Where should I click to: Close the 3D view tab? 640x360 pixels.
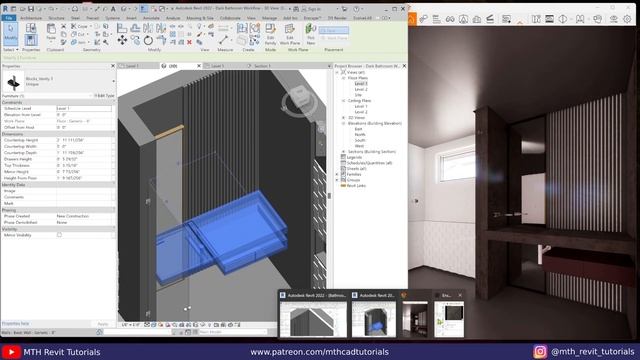(x=199, y=66)
